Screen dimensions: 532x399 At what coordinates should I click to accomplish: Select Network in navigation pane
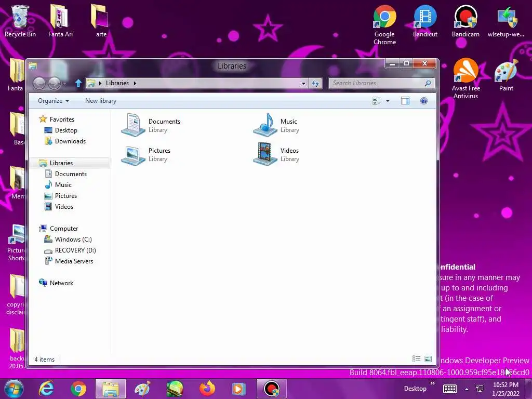(x=61, y=283)
